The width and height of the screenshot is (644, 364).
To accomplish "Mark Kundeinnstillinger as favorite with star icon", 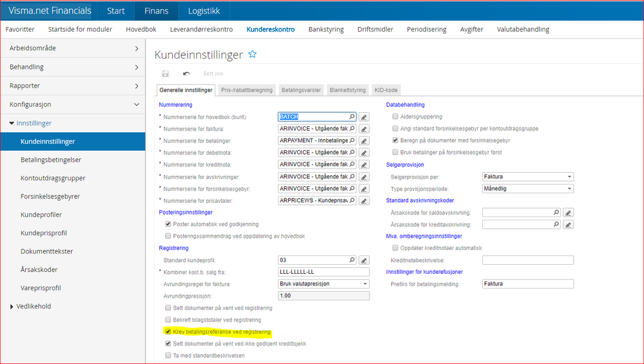I will pyautogui.click(x=252, y=54).
